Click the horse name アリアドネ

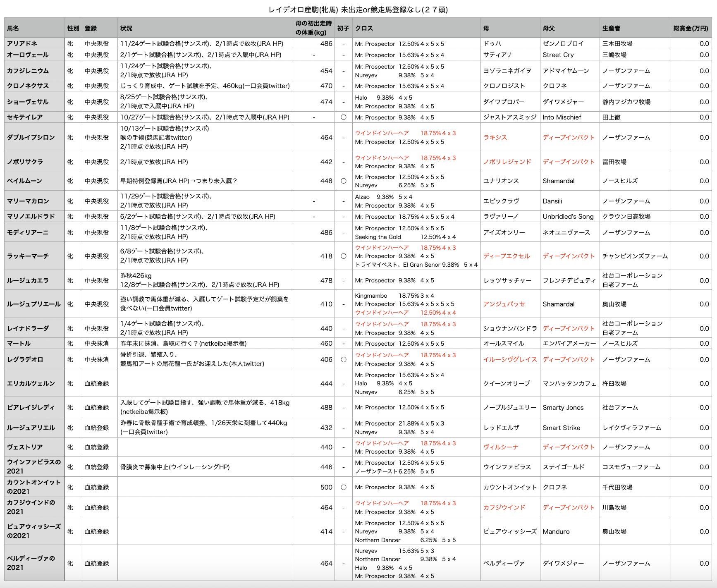22,43
